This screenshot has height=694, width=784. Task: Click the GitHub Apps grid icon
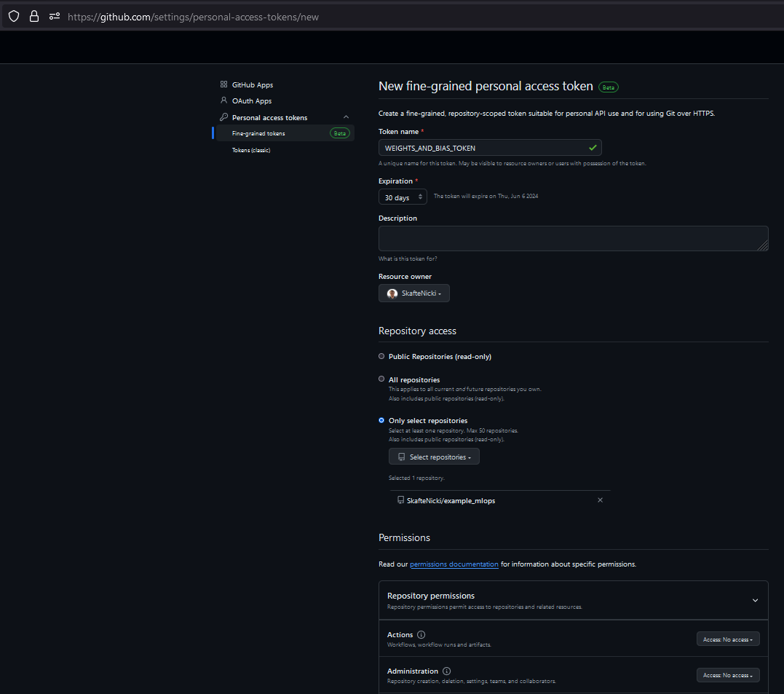224,84
